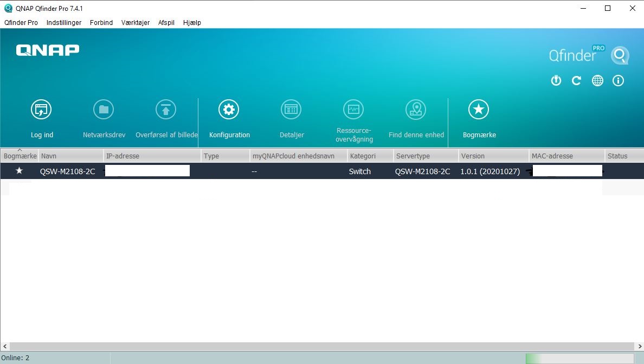The height and width of the screenshot is (364, 644).
Task: Click the Log ind toolbar icon
Action: (41, 109)
